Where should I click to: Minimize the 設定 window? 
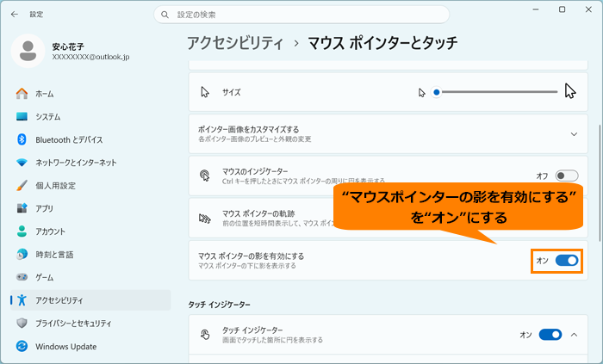click(x=535, y=9)
